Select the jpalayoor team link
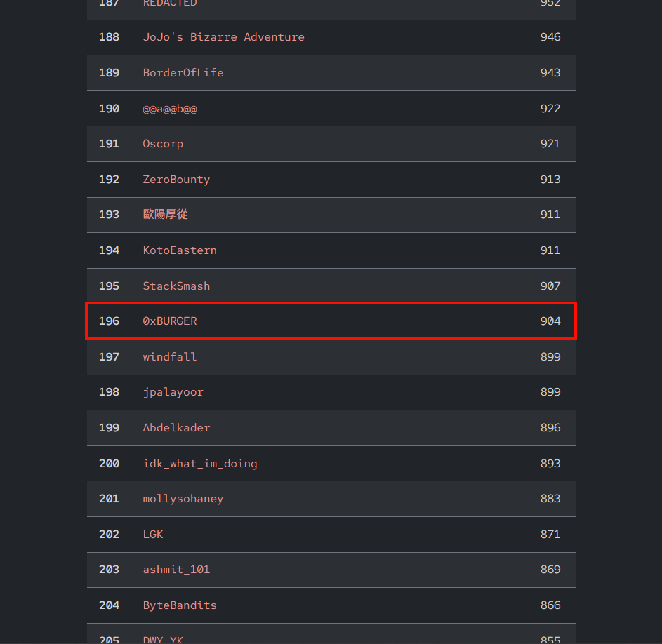 [173, 392]
